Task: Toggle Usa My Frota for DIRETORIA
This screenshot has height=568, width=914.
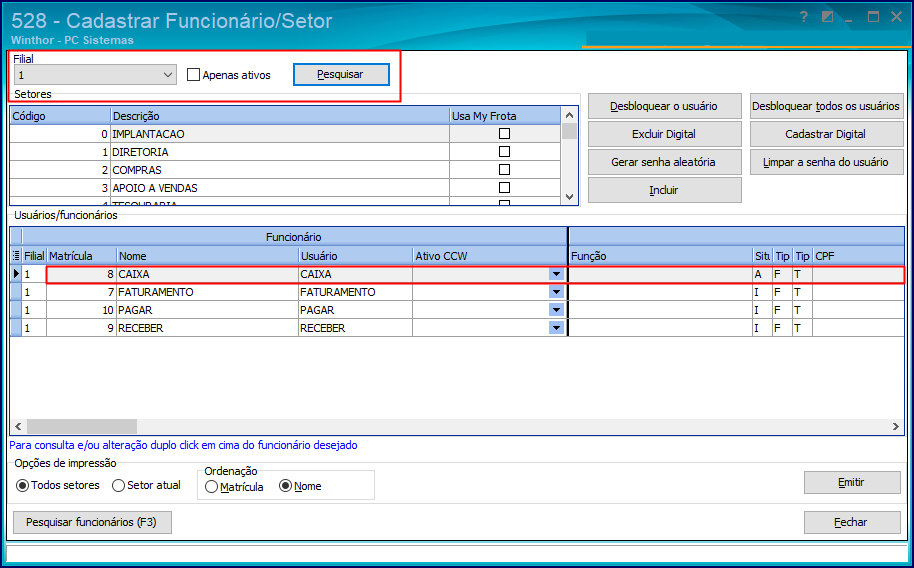Action: click(x=504, y=152)
